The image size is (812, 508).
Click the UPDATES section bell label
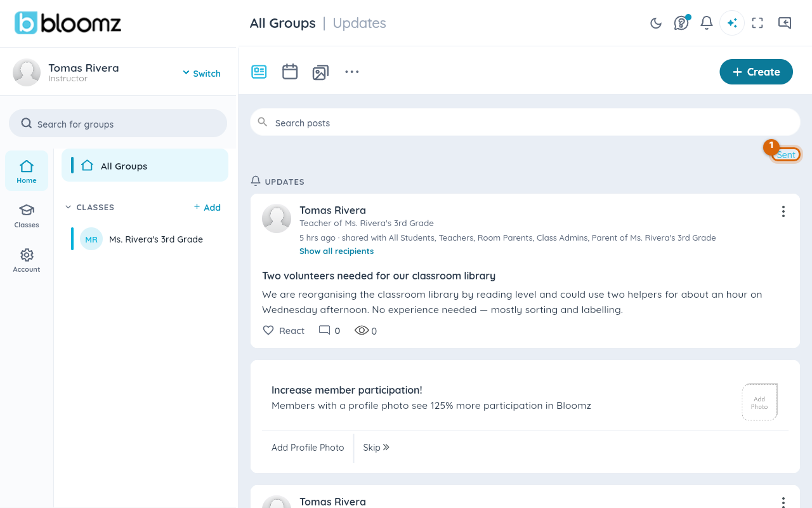click(x=278, y=182)
